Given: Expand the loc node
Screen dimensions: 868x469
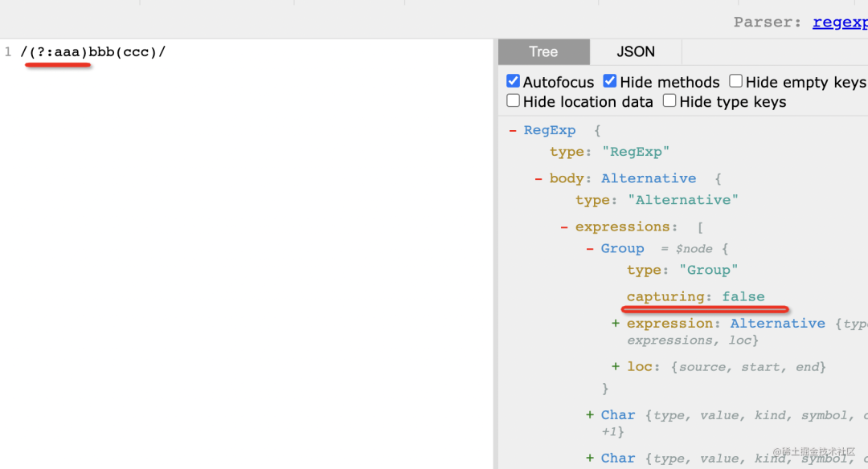Looking at the screenshot, I should click(615, 366).
